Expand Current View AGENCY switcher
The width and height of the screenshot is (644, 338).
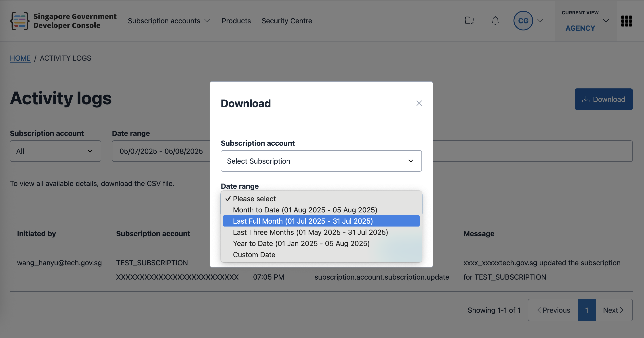click(x=585, y=21)
